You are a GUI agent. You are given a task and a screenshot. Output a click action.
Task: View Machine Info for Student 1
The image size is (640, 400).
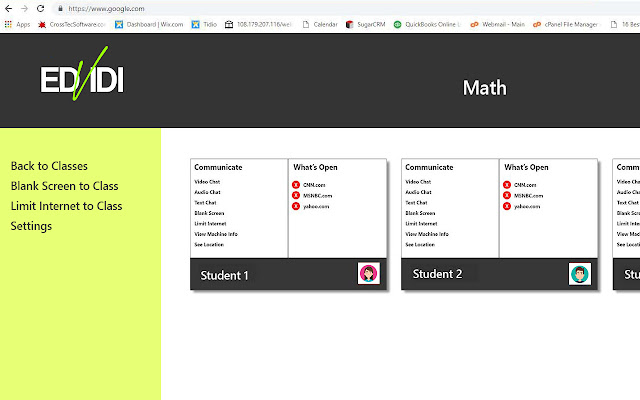click(x=216, y=234)
